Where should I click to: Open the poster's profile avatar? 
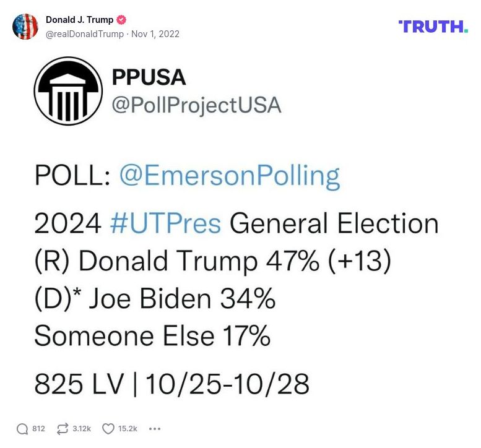coord(25,27)
